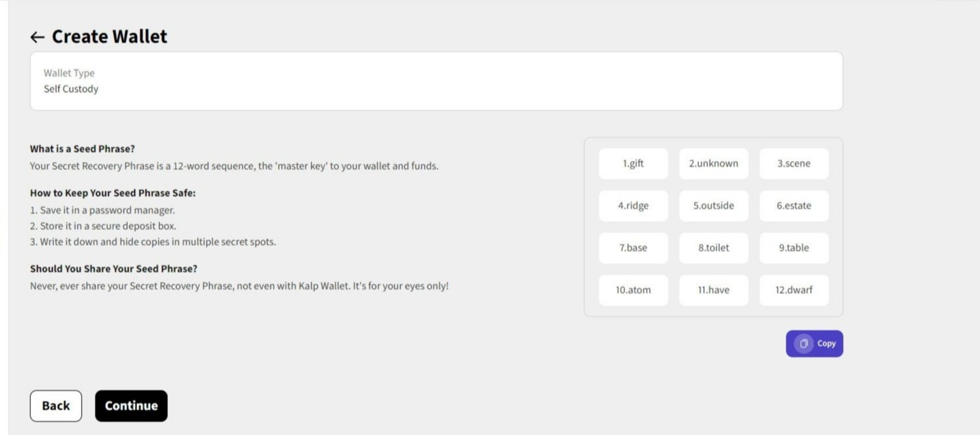The image size is (980, 435).
Task: Click the '4.ridge' word chip
Action: 633,206
